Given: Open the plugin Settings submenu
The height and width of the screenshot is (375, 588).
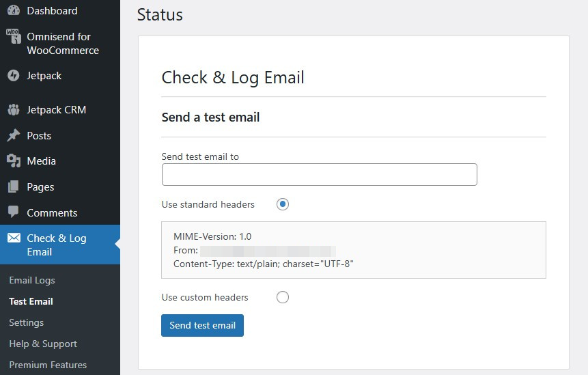Looking at the screenshot, I should (x=26, y=322).
